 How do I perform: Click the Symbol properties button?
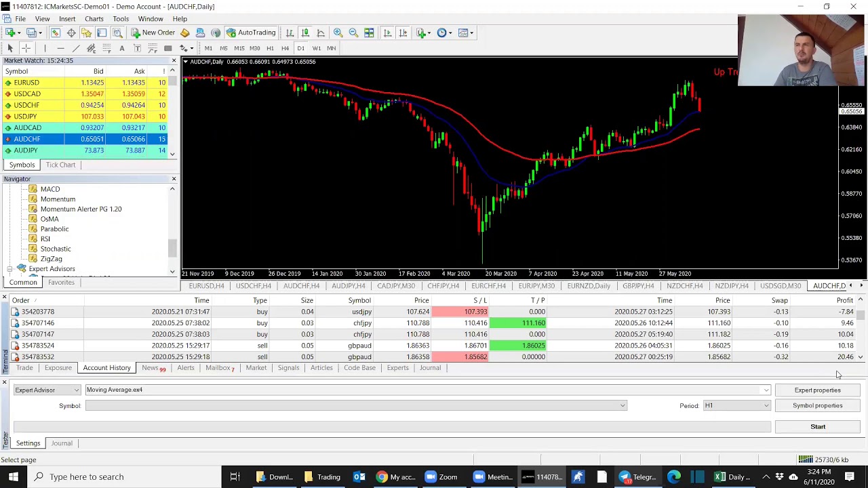817,405
